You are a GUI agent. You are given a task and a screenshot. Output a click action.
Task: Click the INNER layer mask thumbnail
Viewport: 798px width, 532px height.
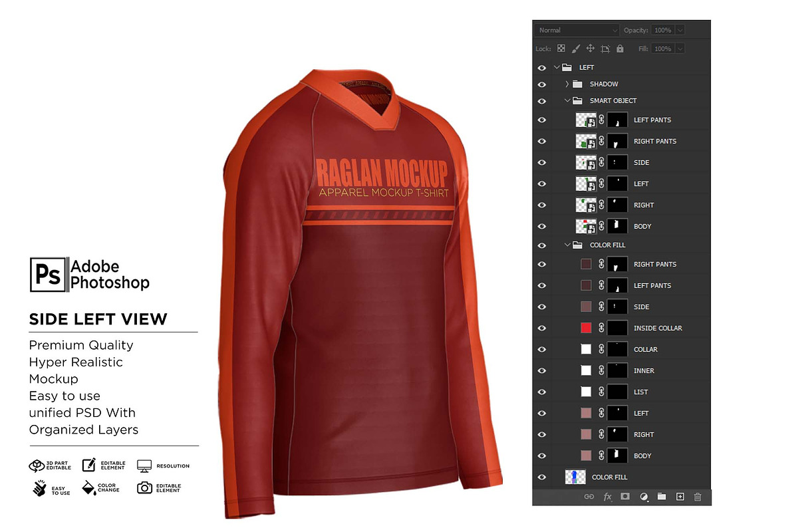click(x=618, y=370)
